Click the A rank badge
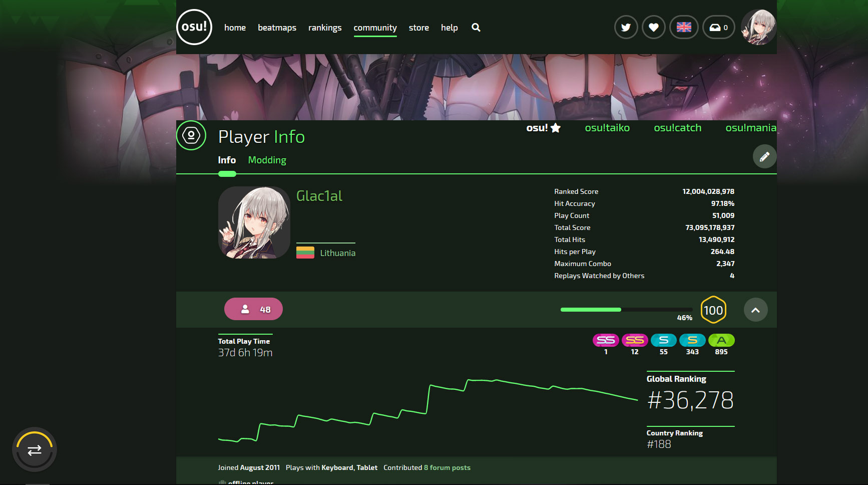 721,340
